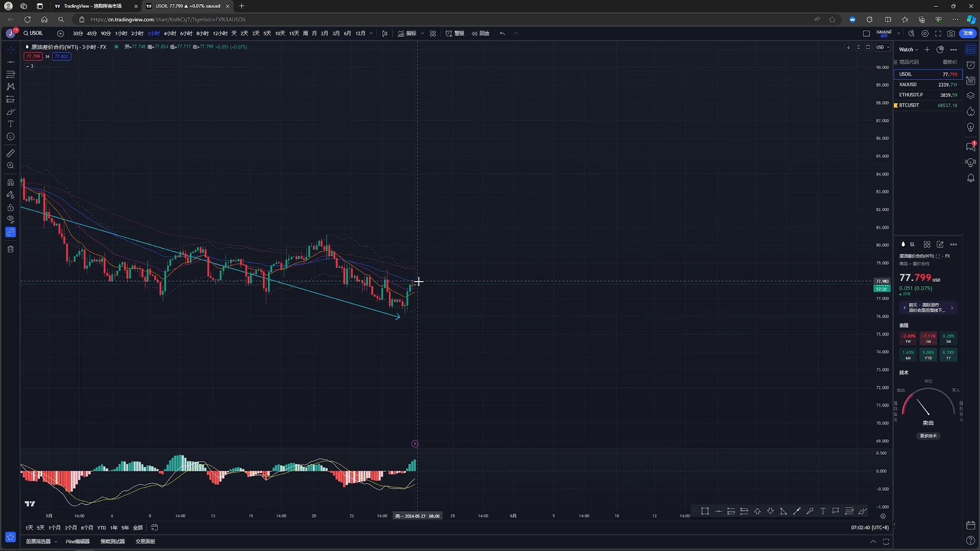Image resolution: width=980 pixels, height=551 pixels.
Task: Toggle lock all drawings padlock
Action: click(x=10, y=207)
